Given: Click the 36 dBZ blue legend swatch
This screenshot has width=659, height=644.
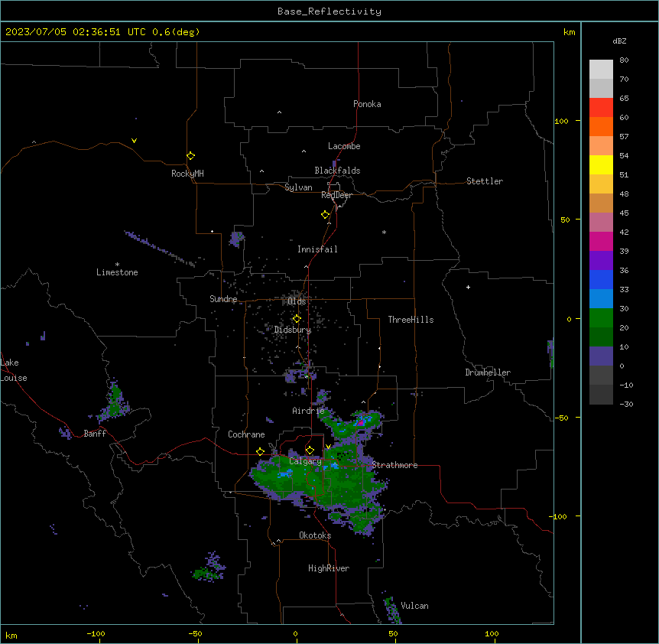Looking at the screenshot, I should click(601, 279).
